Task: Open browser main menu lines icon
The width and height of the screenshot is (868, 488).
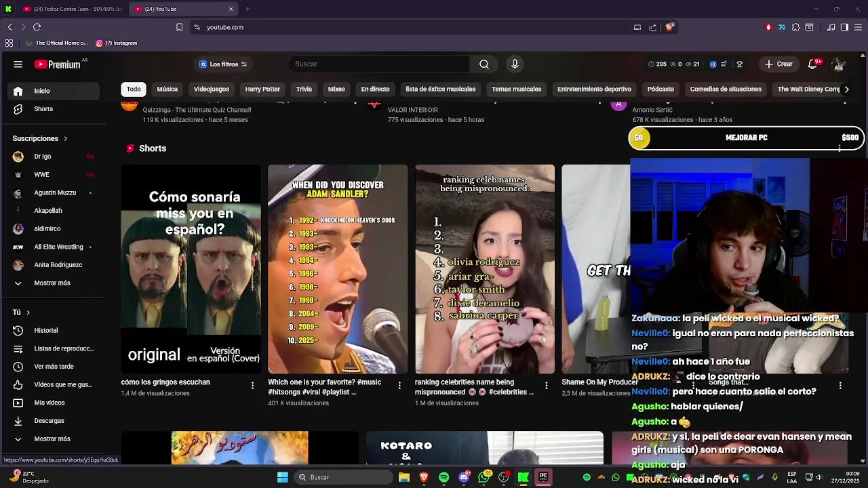Action: pos(858,27)
